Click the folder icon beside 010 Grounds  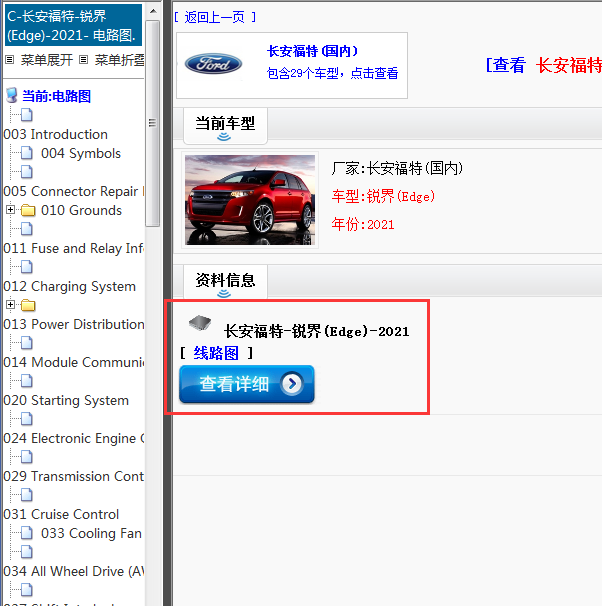pyautogui.click(x=28, y=210)
